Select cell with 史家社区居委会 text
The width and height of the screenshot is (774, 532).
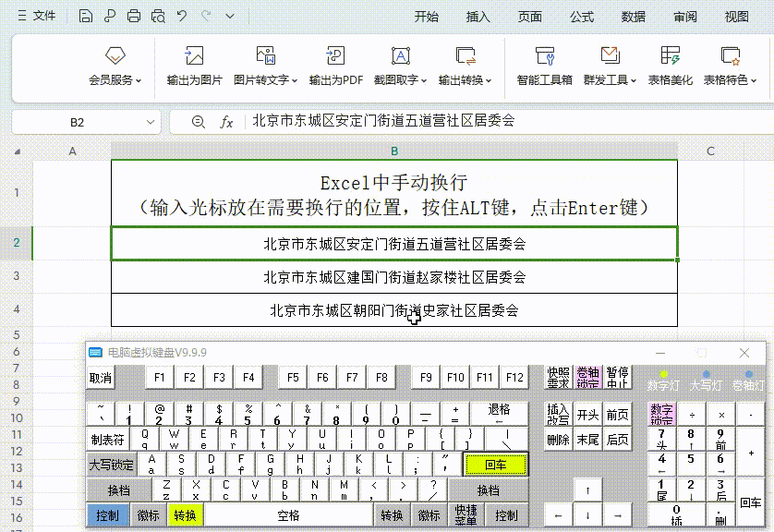point(393,310)
